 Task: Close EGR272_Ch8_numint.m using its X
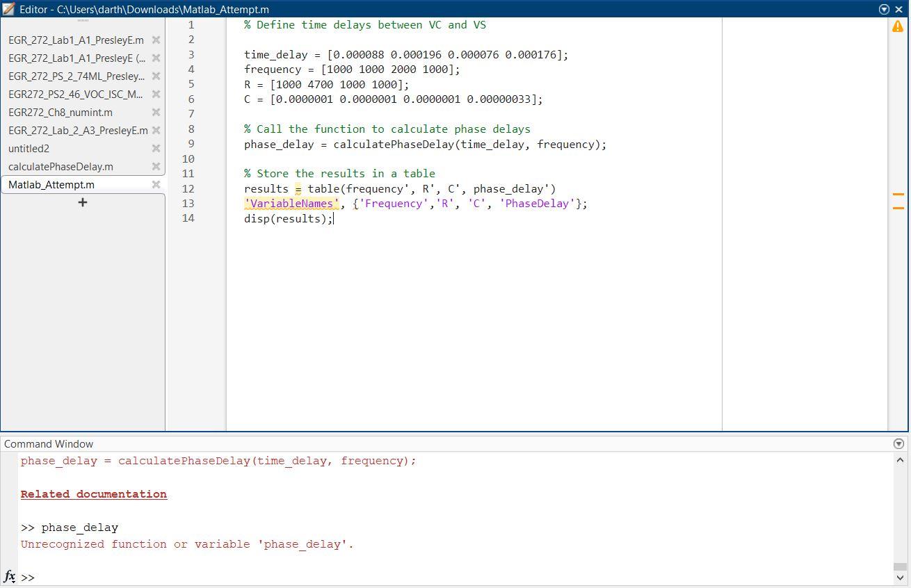pos(156,112)
